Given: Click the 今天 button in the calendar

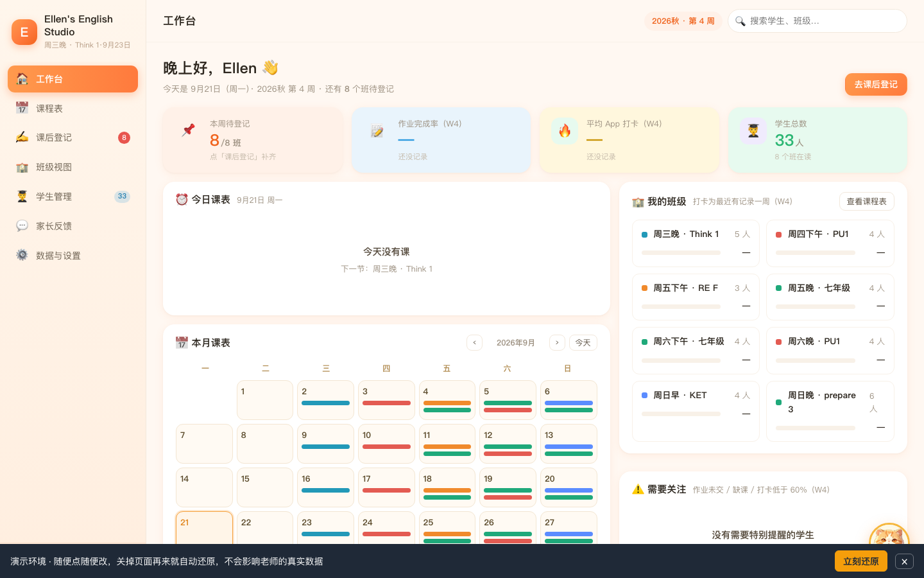Looking at the screenshot, I should point(583,343).
